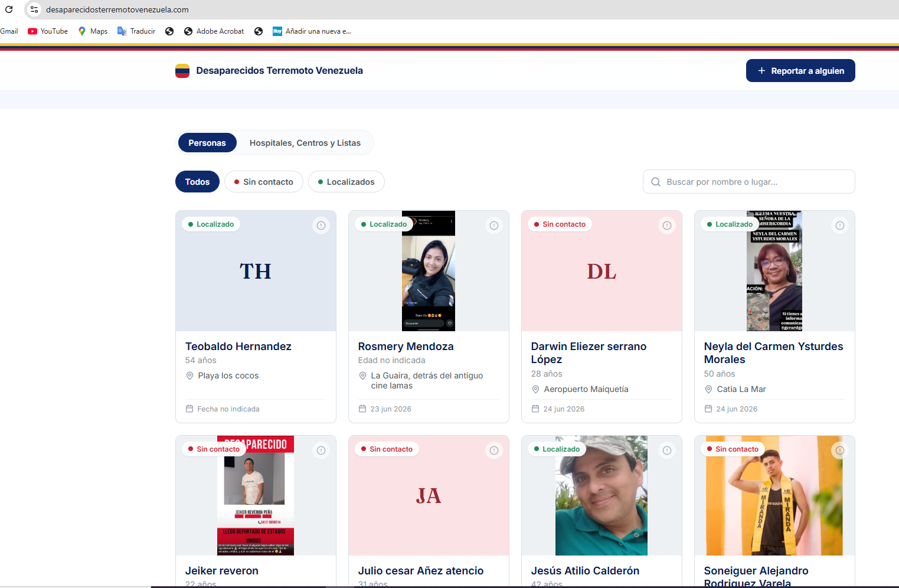Viewport: 899px width, 588px height.
Task: Click Sin contacto badge on Julio cesar card
Action: [x=387, y=449]
